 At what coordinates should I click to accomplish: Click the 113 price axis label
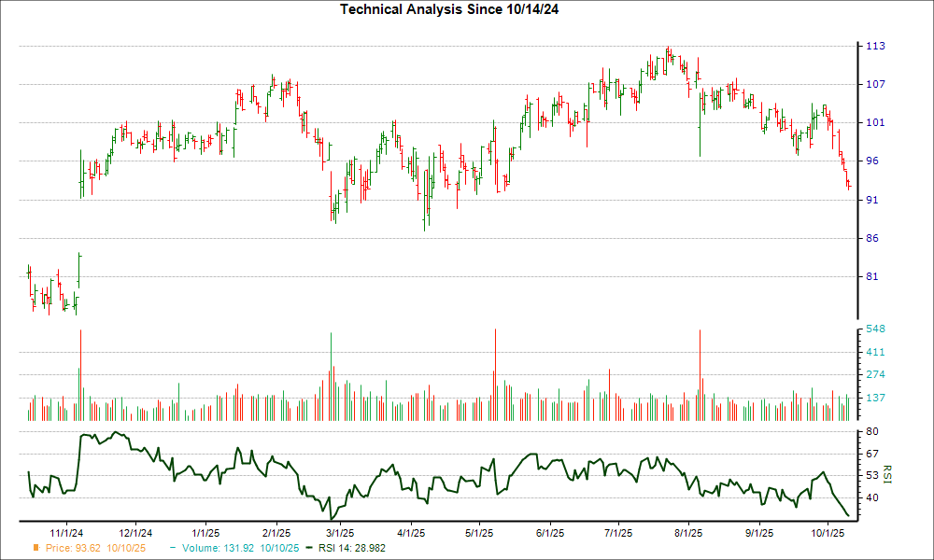(x=874, y=46)
